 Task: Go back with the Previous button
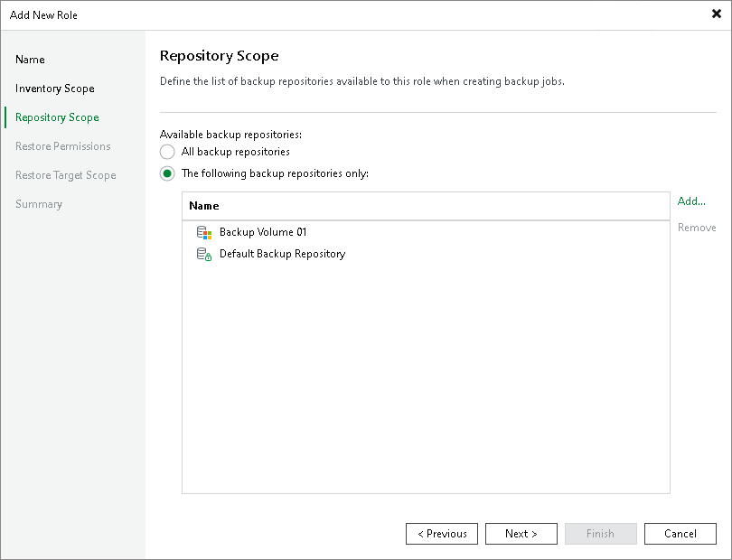coord(442,534)
